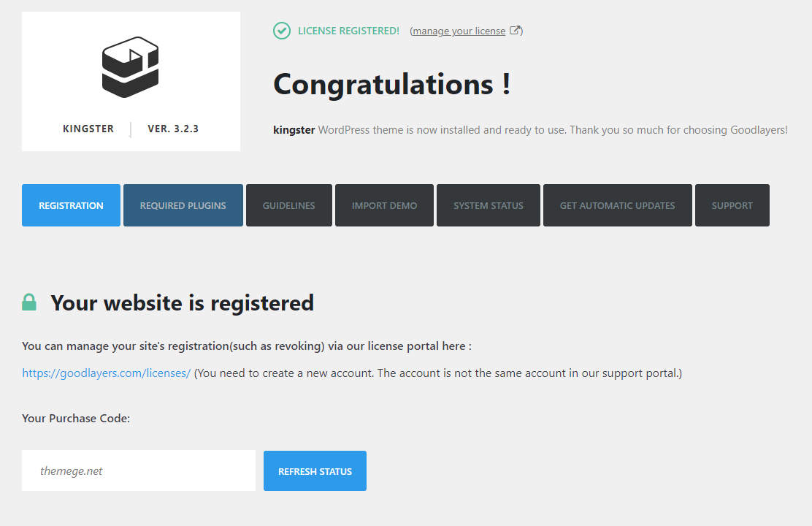Image resolution: width=812 pixels, height=526 pixels.
Task: Go to the Import Demo tab
Action: click(x=384, y=205)
